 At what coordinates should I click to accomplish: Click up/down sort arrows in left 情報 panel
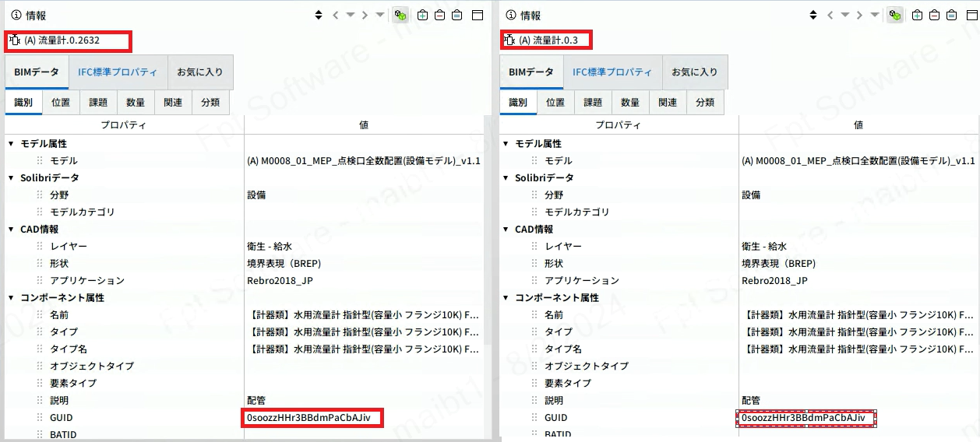click(x=318, y=15)
